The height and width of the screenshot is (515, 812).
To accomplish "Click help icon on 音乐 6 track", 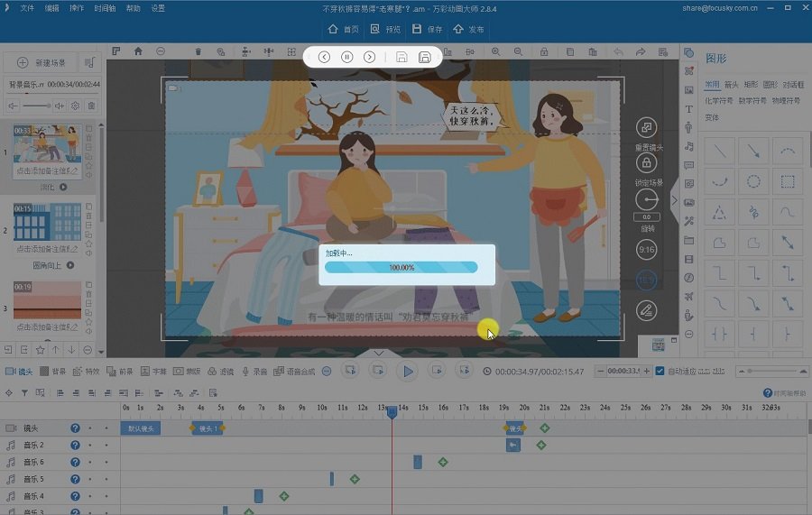I will (75, 462).
